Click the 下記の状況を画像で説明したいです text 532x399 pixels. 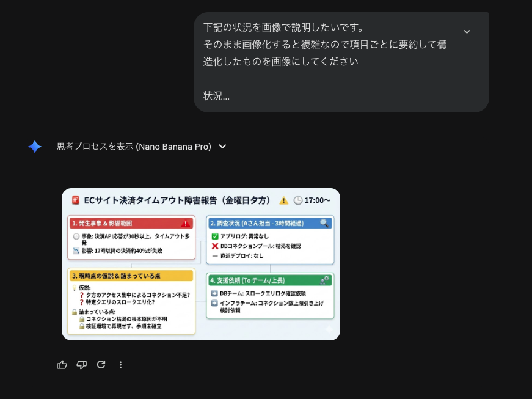pos(283,27)
